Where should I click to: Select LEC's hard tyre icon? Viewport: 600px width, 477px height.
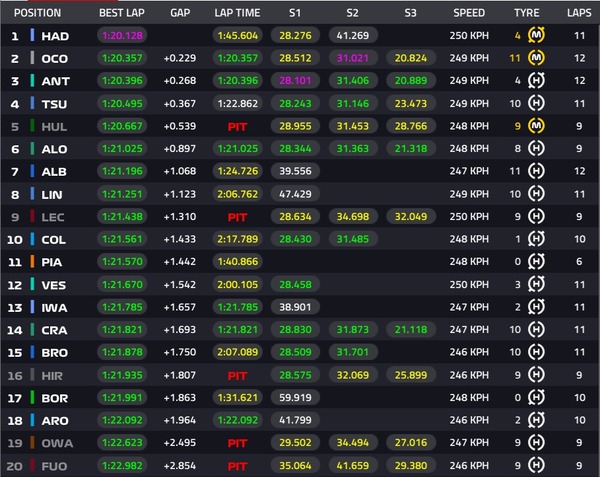click(537, 216)
